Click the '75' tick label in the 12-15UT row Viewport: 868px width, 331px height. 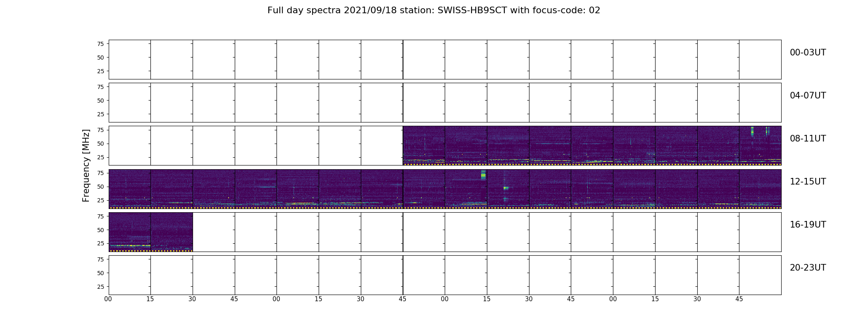tap(100, 173)
